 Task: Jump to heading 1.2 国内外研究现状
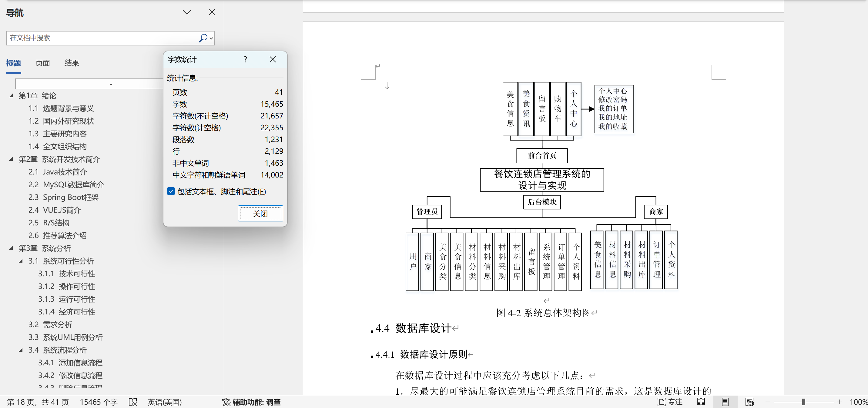61,121
